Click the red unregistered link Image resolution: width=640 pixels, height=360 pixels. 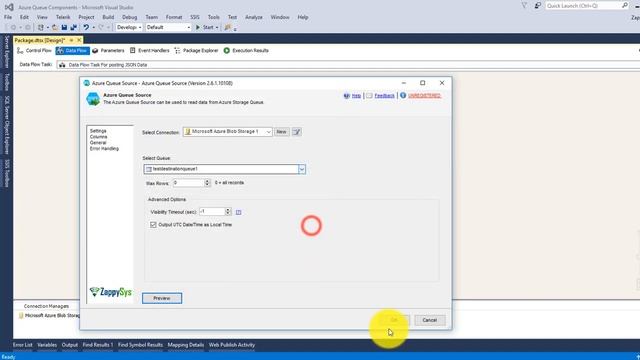pyautogui.click(x=424, y=96)
